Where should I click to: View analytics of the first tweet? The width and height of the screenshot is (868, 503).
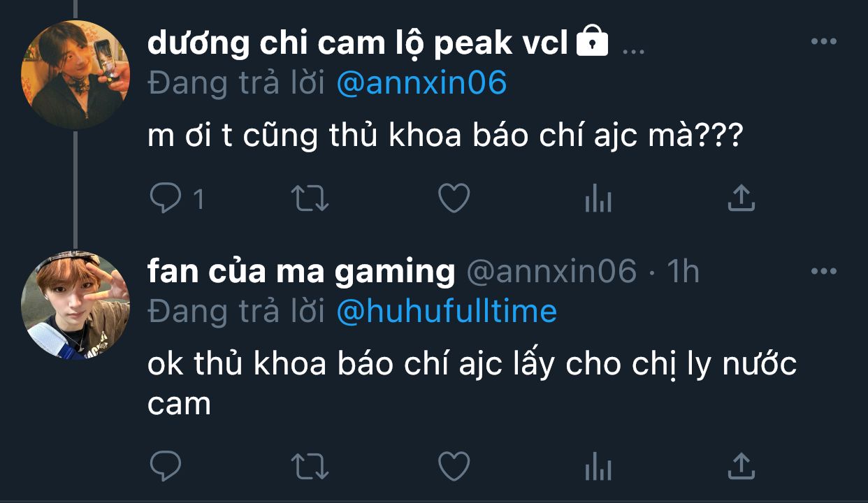click(598, 199)
